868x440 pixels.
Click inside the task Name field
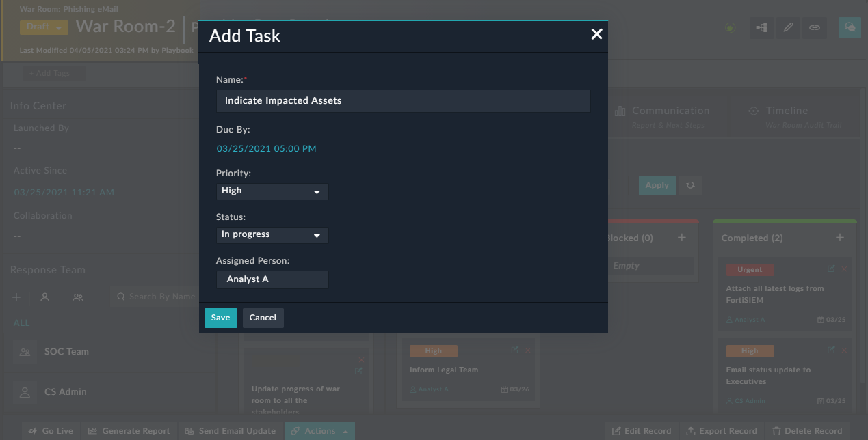tap(404, 101)
